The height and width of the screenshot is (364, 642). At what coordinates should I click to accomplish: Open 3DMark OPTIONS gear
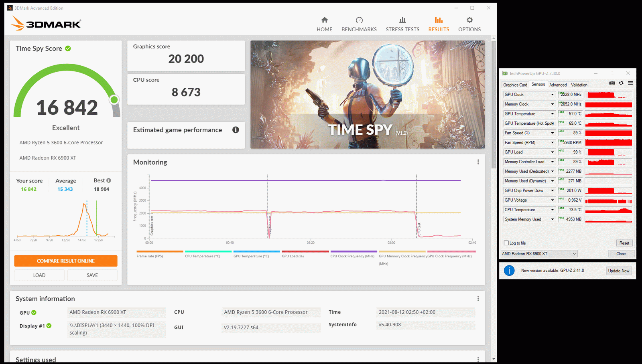tap(469, 24)
